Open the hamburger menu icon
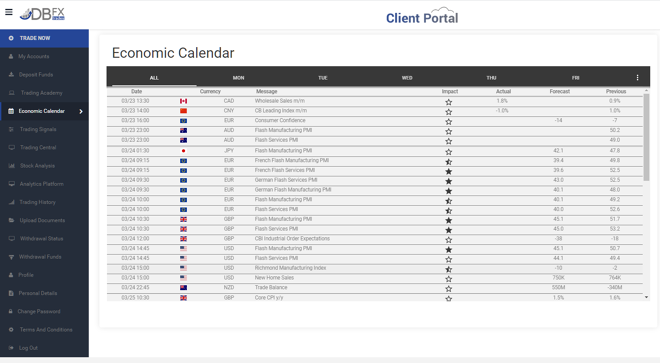 coord(8,12)
